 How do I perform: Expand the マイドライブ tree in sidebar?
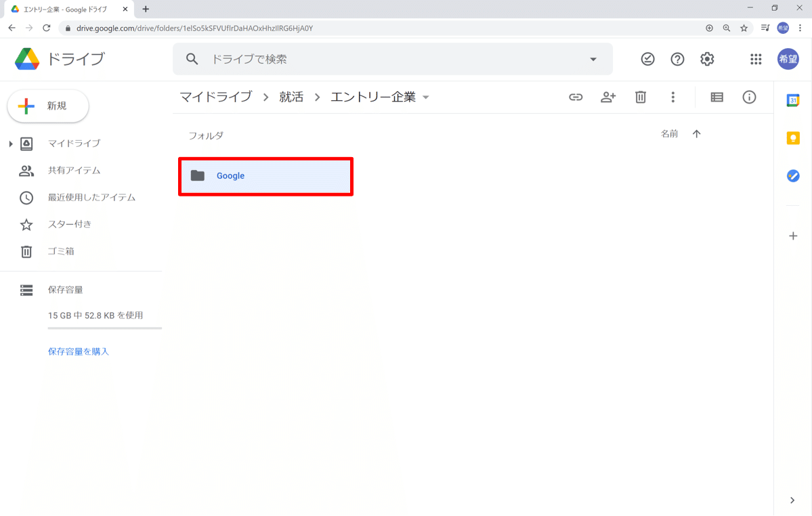(9, 143)
